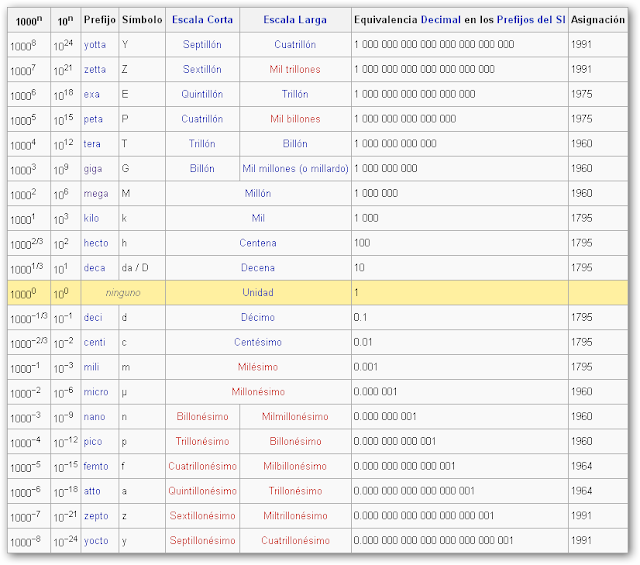Click Trillón in the tera row

click(x=202, y=144)
